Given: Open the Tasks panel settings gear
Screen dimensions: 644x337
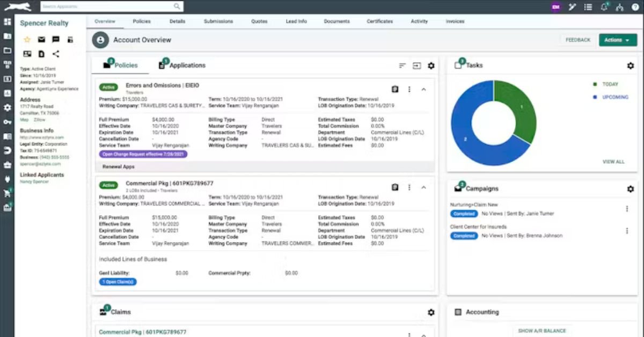Looking at the screenshot, I should click(x=630, y=65).
